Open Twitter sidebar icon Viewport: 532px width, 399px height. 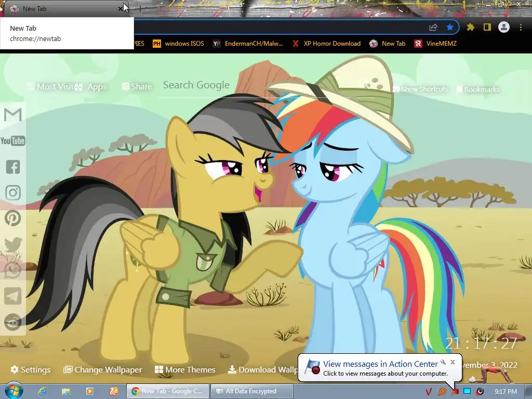13,244
